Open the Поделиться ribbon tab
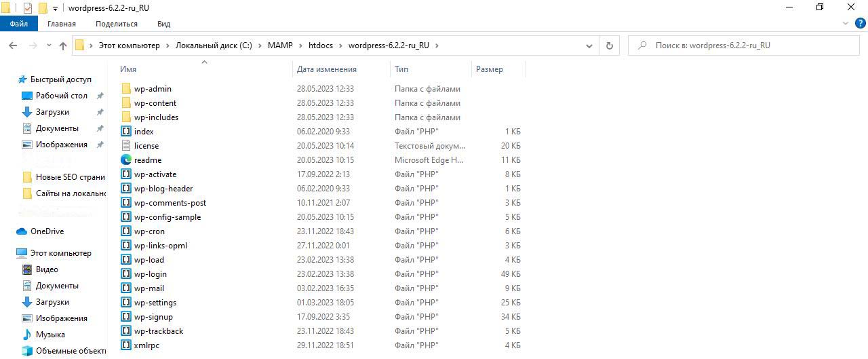This screenshot has width=868, height=359. tap(117, 24)
